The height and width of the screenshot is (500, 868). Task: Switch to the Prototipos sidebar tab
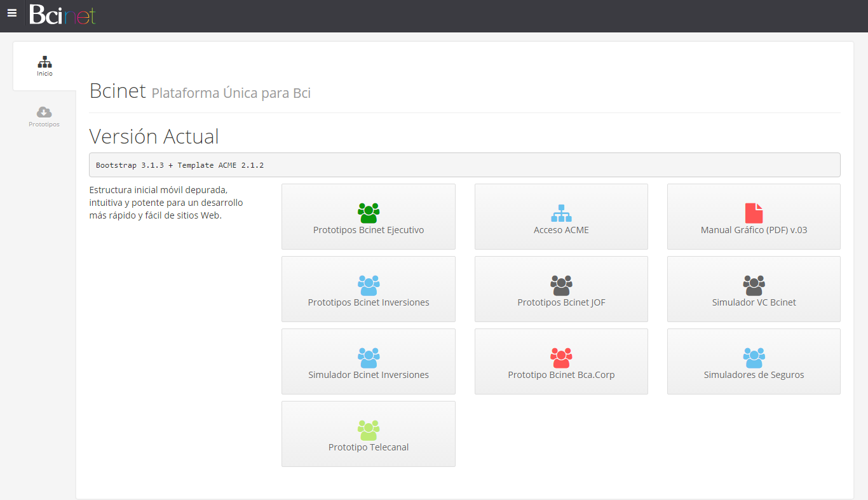[x=44, y=117]
